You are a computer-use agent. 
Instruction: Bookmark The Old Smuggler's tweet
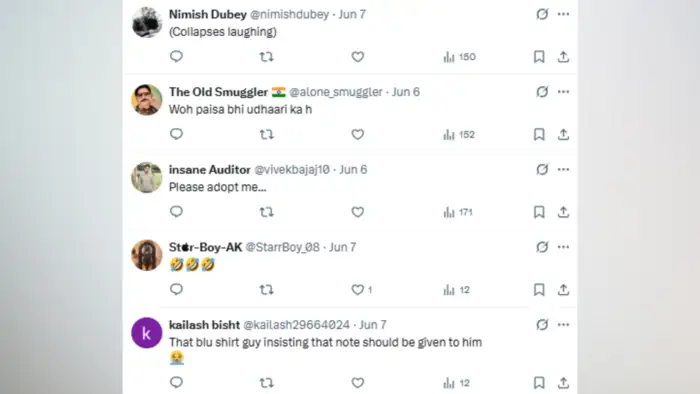click(x=539, y=134)
